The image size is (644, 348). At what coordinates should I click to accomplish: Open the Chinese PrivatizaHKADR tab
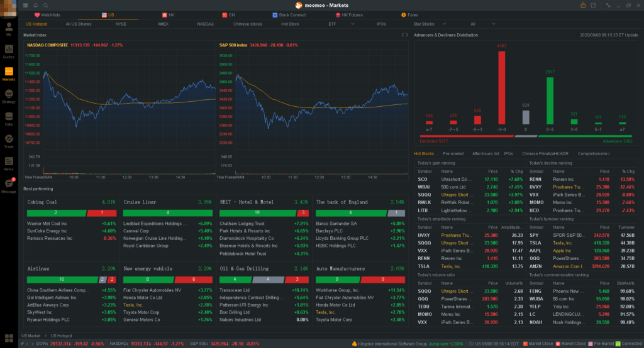[545, 153]
